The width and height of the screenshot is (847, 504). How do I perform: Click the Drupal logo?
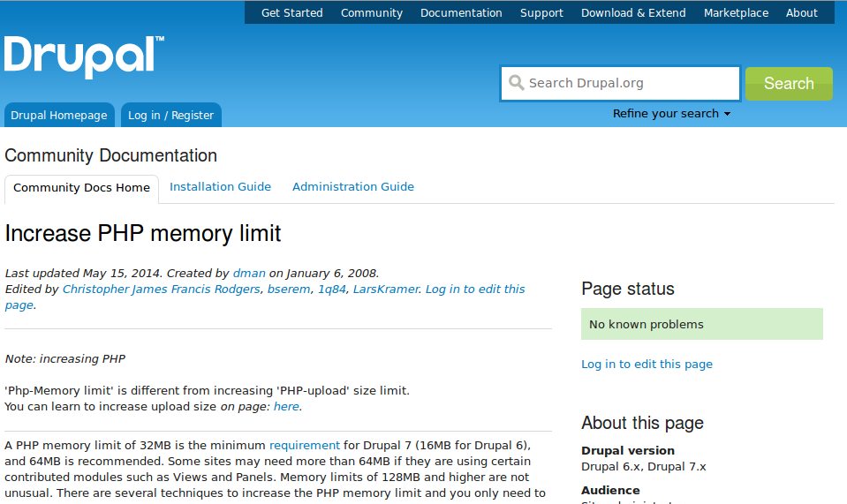pos(84,56)
